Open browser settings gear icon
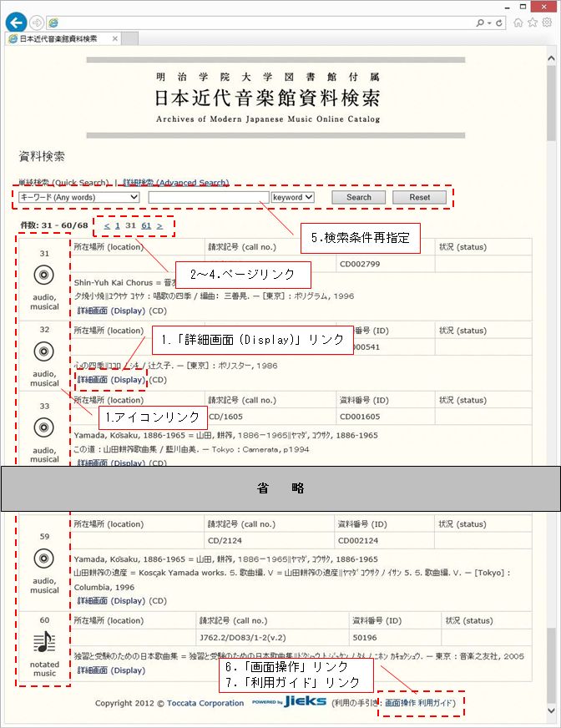The width and height of the screenshot is (561, 728). [x=547, y=23]
